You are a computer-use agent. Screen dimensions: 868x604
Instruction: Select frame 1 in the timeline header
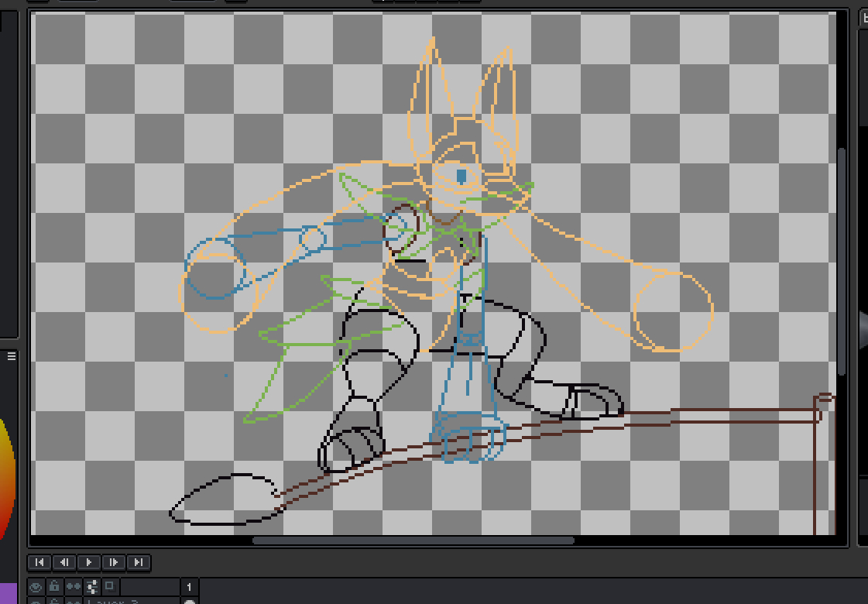coord(190,587)
